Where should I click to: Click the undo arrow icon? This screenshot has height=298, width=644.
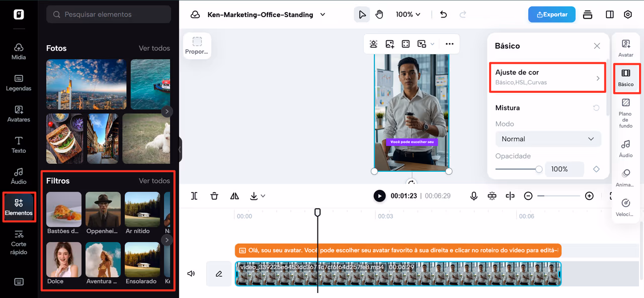tap(443, 15)
